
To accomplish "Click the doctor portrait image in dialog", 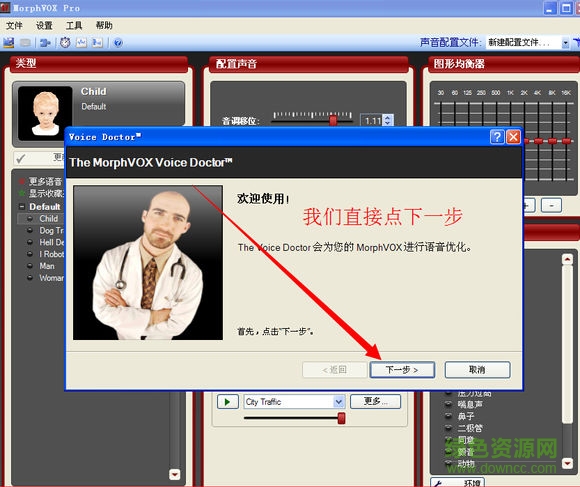I will pos(148,263).
